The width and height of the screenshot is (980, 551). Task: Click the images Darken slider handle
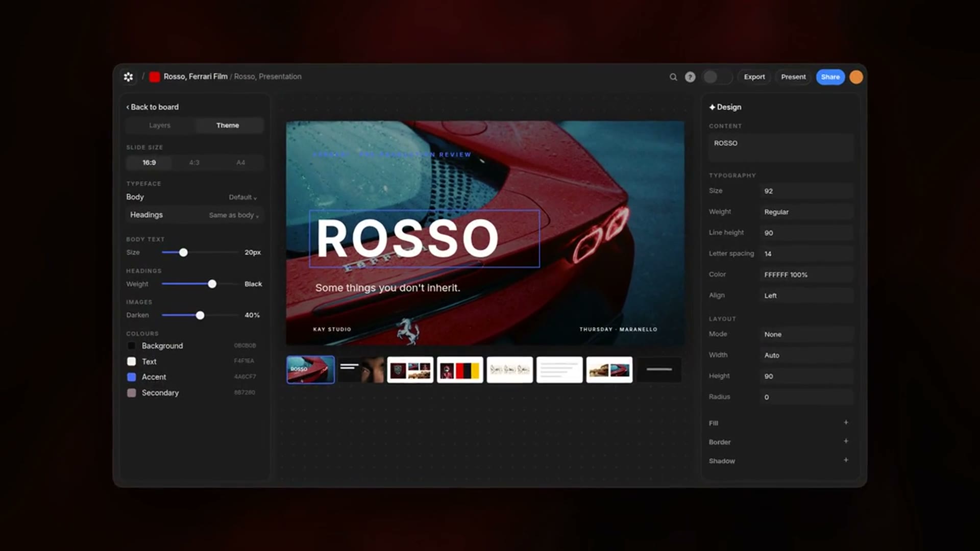pos(200,315)
